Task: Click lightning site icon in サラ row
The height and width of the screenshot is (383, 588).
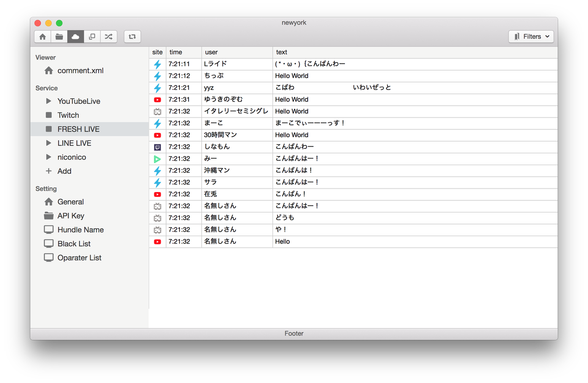Action: (x=157, y=182)
